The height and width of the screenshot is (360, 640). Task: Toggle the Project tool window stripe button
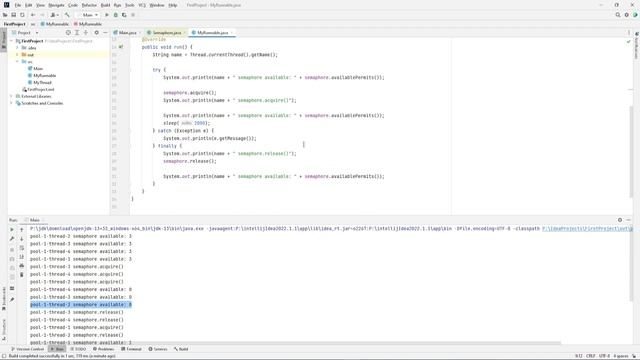4,40
